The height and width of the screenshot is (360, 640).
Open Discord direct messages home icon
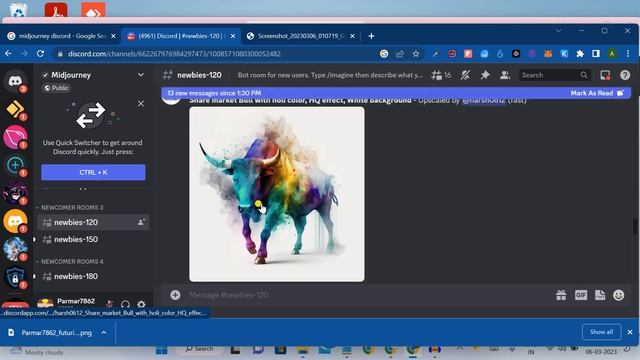pos(15,81)
